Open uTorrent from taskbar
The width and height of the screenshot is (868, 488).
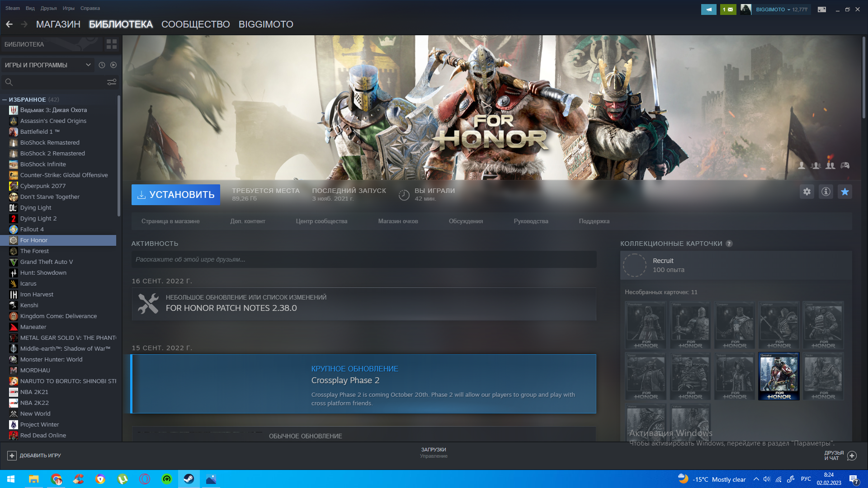coord(123,479)
